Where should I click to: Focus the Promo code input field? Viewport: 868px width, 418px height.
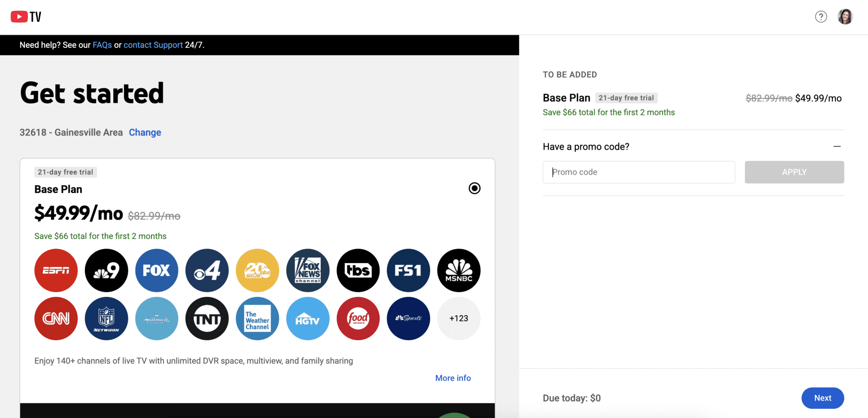[639, 172]
